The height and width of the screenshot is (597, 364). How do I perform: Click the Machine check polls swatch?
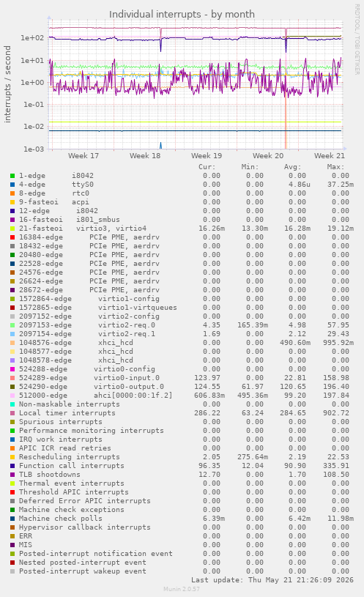[x=12, y=519]
